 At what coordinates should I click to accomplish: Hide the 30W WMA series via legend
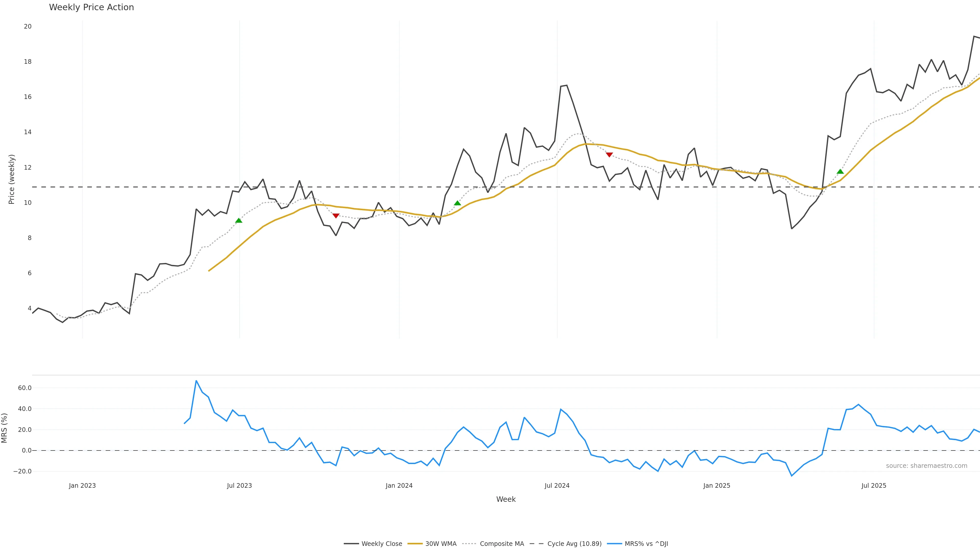(440, 544)
